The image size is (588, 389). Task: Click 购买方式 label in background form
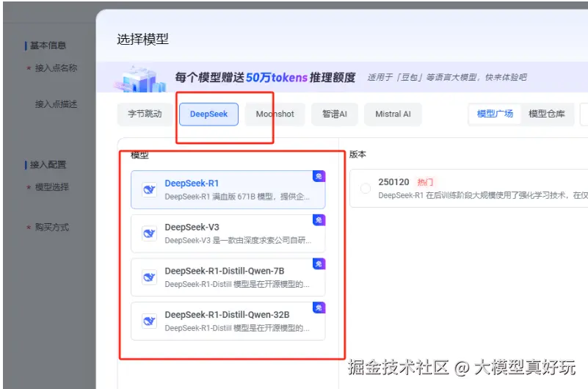click(51, 227)
